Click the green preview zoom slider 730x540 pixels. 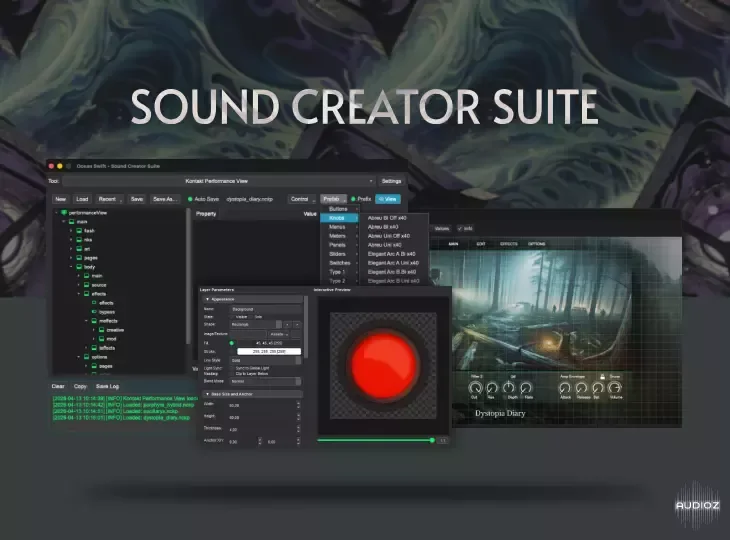375,440
